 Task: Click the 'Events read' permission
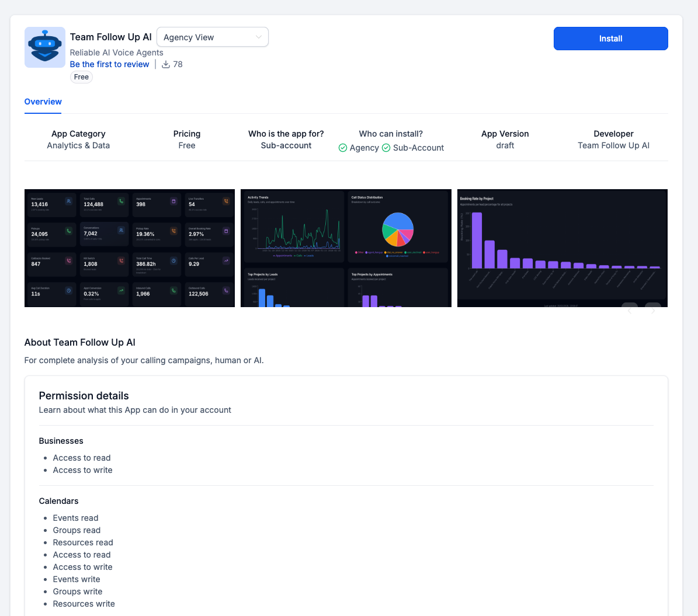[x=76, y=518]
